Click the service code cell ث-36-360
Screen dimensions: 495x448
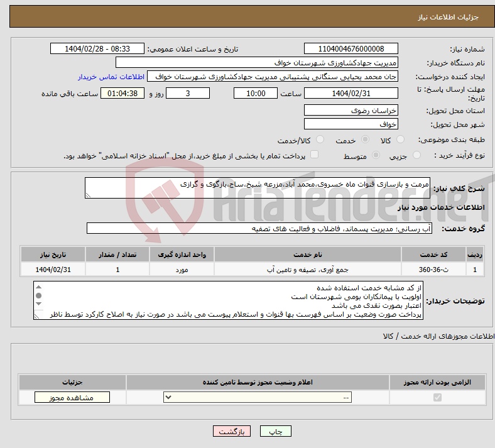(434, 270)
